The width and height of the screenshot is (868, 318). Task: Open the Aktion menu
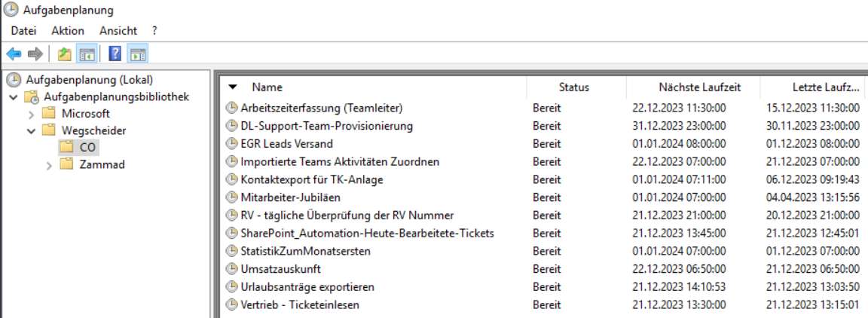pos(68,31)
